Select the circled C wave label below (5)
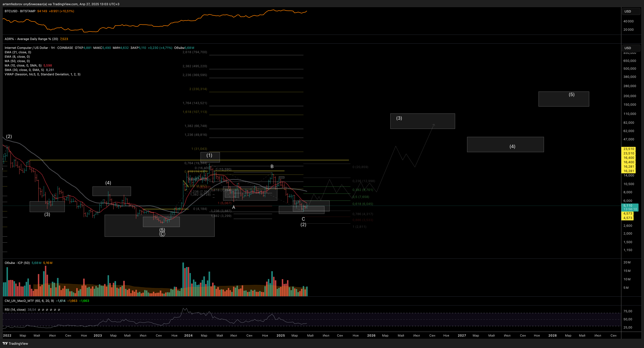 pos(162,234)
